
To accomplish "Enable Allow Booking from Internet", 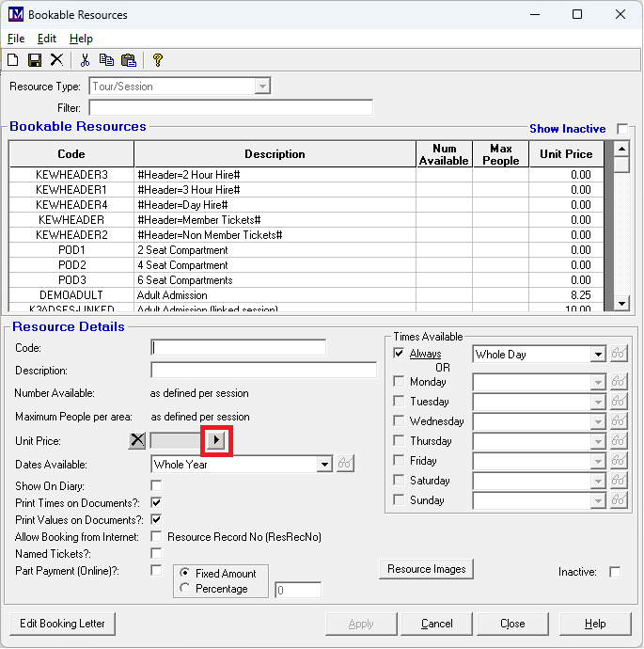I will (156, 536).
